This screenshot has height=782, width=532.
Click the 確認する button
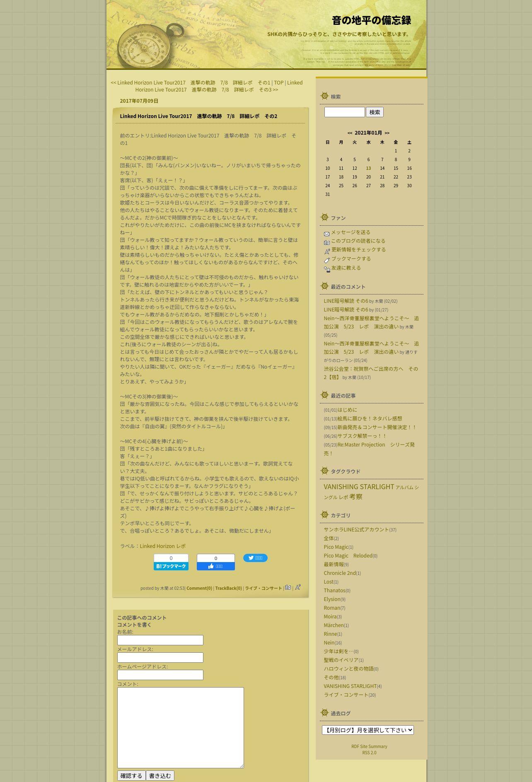pyautogui.click(x=131, y=776)
